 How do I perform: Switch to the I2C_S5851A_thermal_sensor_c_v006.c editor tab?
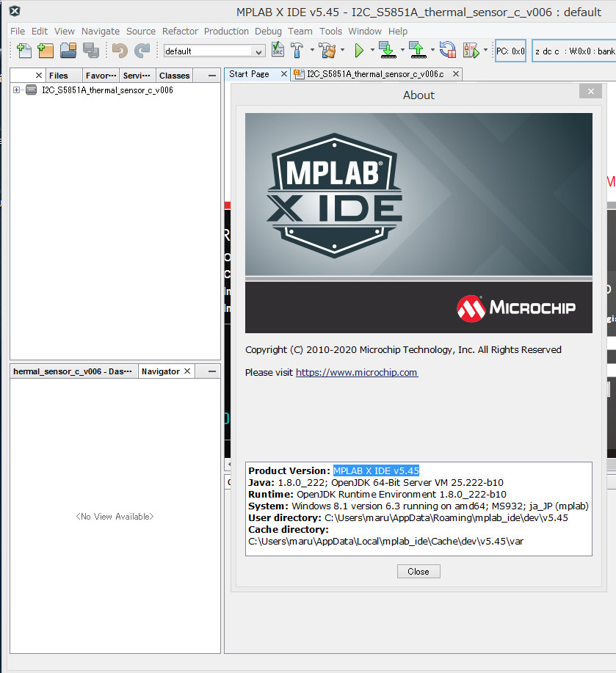[375, 74]
